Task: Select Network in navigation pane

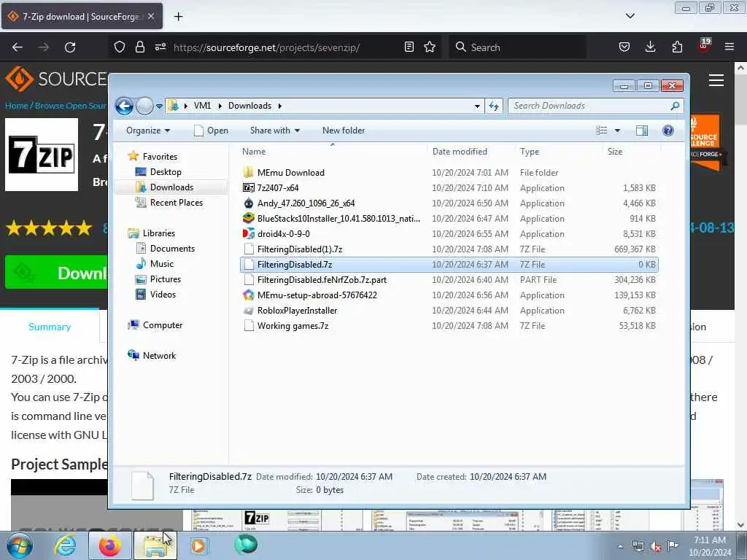Action: (159, 356)
